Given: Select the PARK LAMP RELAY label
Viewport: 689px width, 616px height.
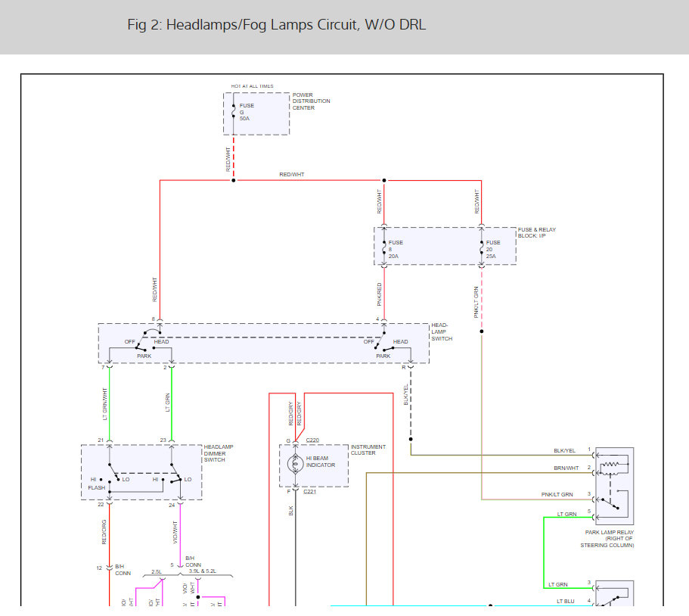Looking at the screenshot, I should tap(609, 533).
